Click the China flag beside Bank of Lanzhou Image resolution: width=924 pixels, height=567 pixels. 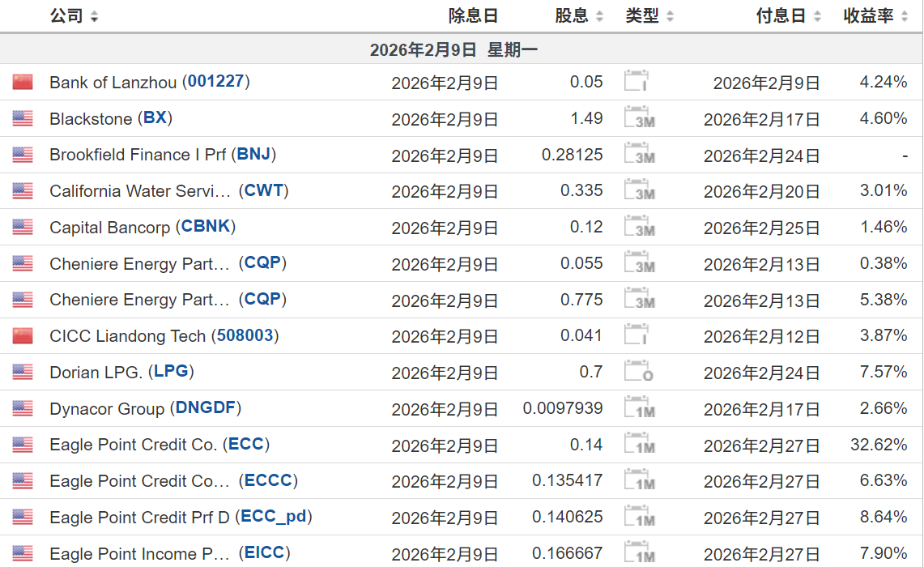click(x=22, y=81)
